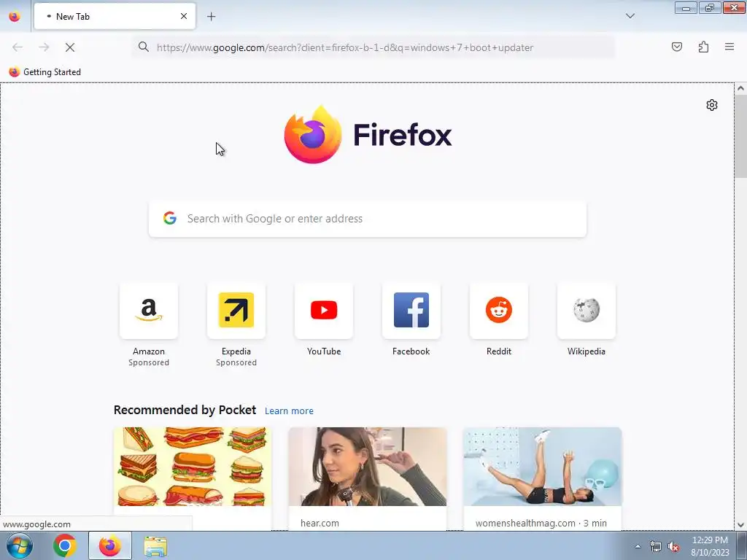Click the Google G icon in search box
Screen dimensions: 747x560
point(169,218)
